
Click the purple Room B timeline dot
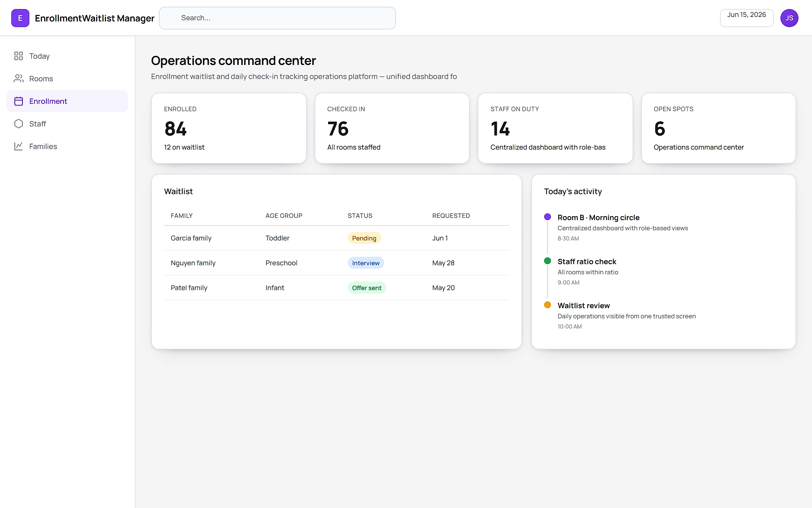[x=547, y=217]
